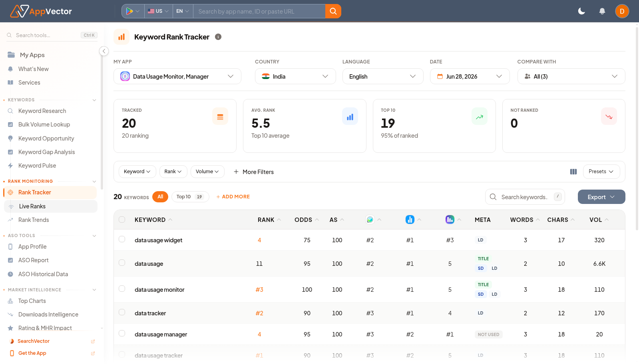Image resolution: width=639 pixels, height=364 pixels.
Task: Open the Language English dropdown
Action: click(x=383, y=76)
